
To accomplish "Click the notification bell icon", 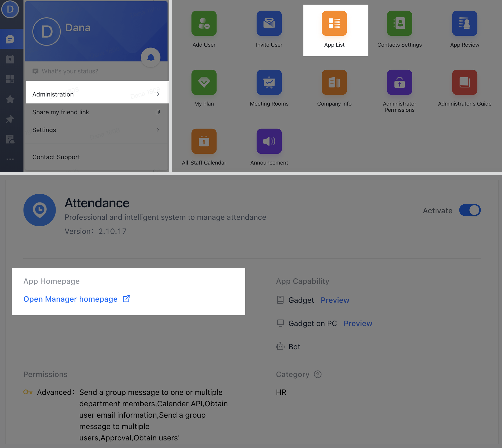I will click(151, 57).
